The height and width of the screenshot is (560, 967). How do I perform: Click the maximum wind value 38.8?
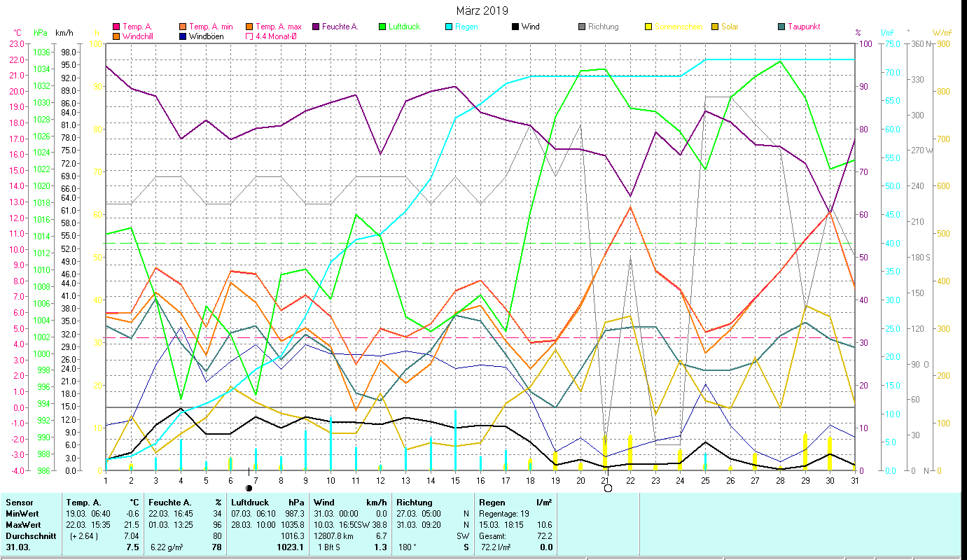(x=378, y=524)
